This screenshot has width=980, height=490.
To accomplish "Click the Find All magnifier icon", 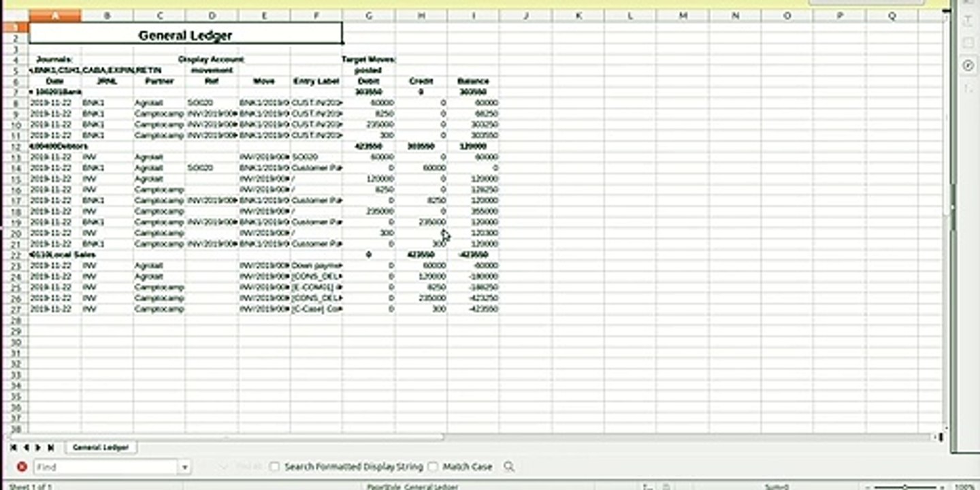I will [x=508, y=467].
